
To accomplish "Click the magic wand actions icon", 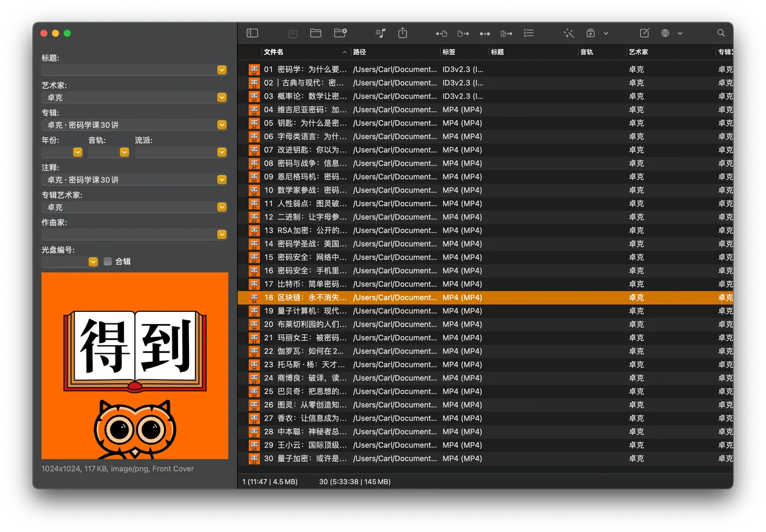I will [x=569, y=33].
